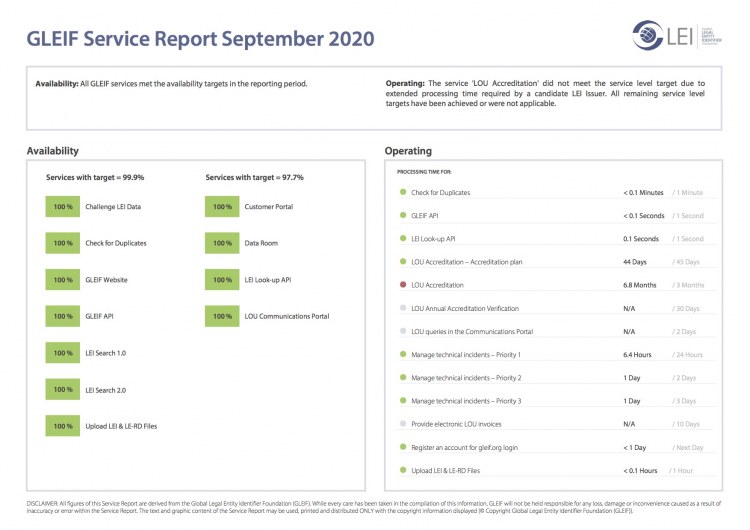This screenshot has height=530, width=750.
Task: Click the red status dot for LOU Accreditation
Action: click(x=402, y=285)
